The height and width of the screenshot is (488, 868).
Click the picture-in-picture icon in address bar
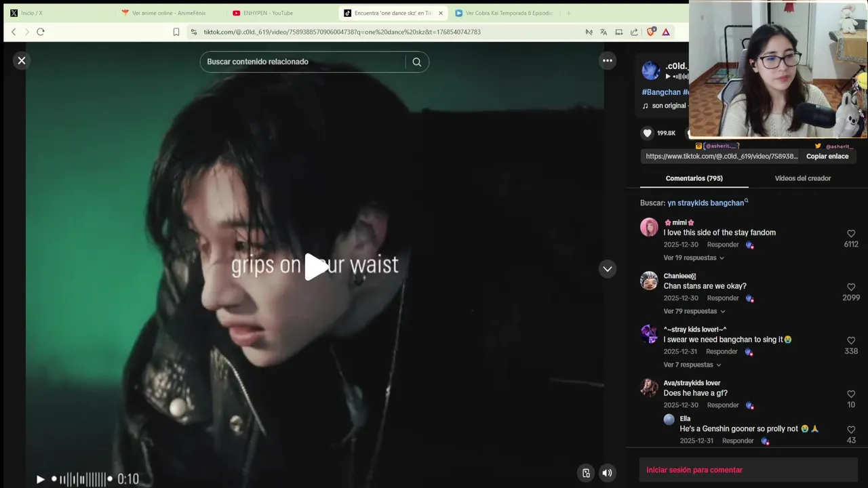(618, 32)
